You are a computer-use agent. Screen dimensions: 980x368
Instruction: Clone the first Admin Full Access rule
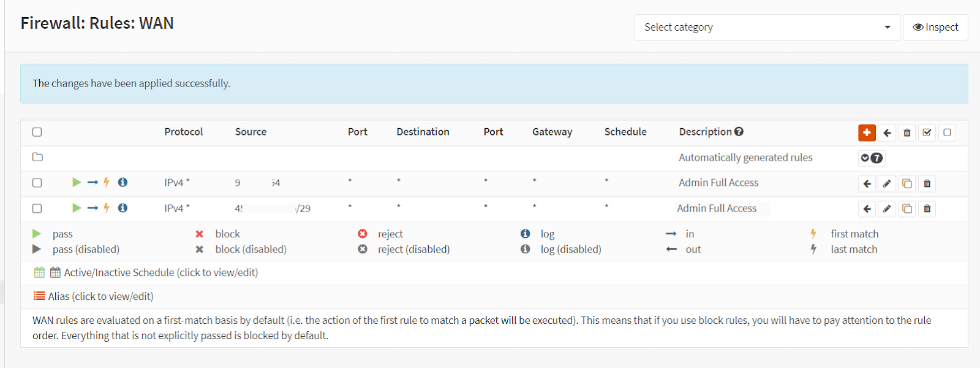pyautogui.click(x=907, y=183)
